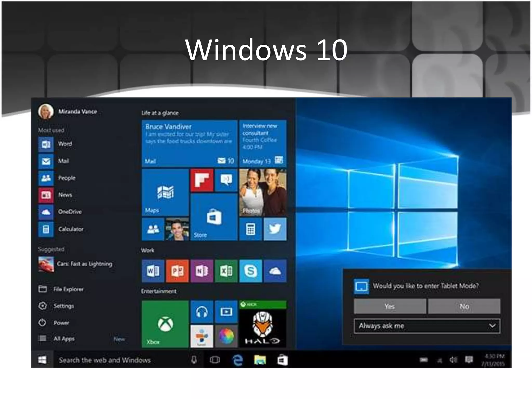Open the Movies & TV tile
This screenshot has width=532, height=399.
point(226,312)
